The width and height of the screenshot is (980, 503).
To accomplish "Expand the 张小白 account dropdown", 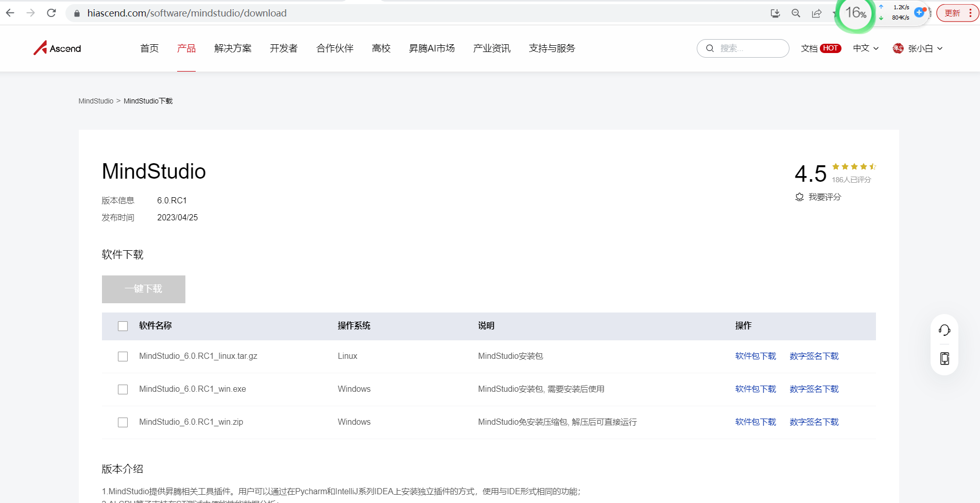I will coord(925,48).
